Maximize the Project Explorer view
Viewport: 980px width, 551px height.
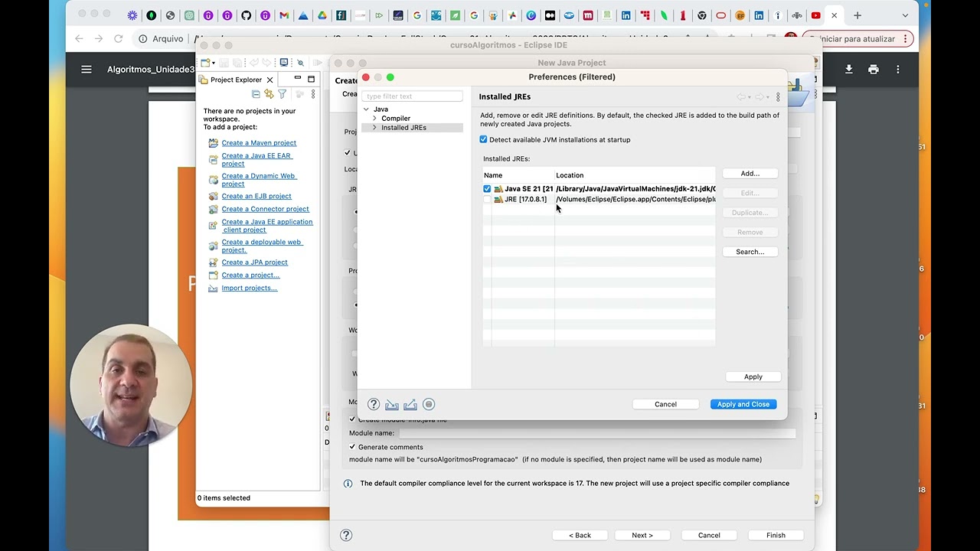(x=311, y=79)
